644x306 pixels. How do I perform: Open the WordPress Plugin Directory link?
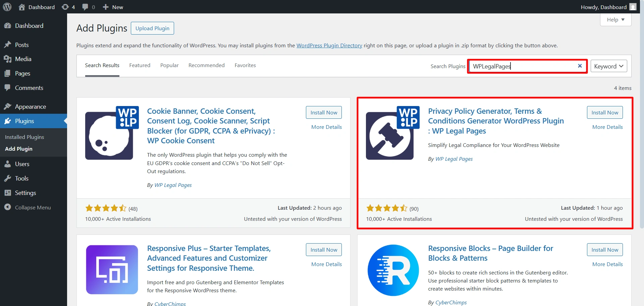click(x=329, y=45)
